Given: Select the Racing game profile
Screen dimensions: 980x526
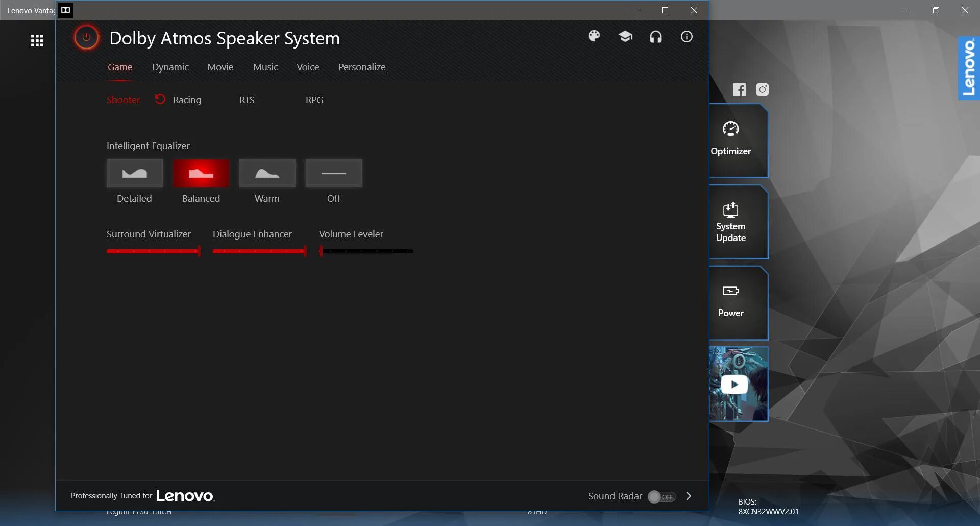Looking at the screenshot, I should coord(187,100).
